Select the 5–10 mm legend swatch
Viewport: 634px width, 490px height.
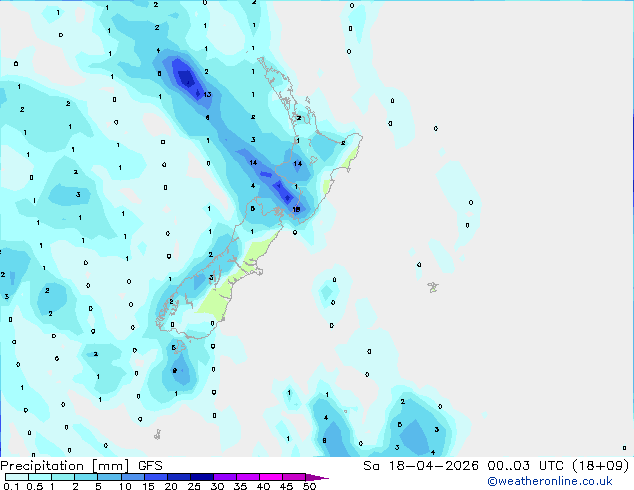point(109,477)
